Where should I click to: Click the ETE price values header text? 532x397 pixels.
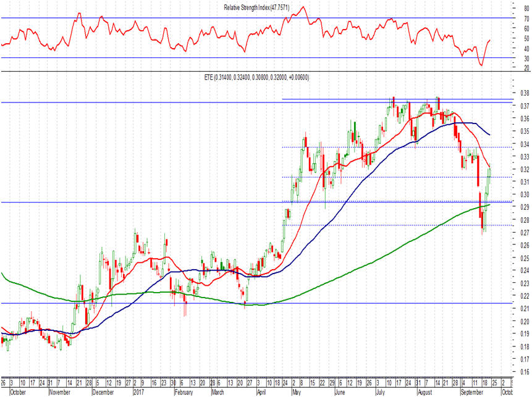tap(256, 78)
